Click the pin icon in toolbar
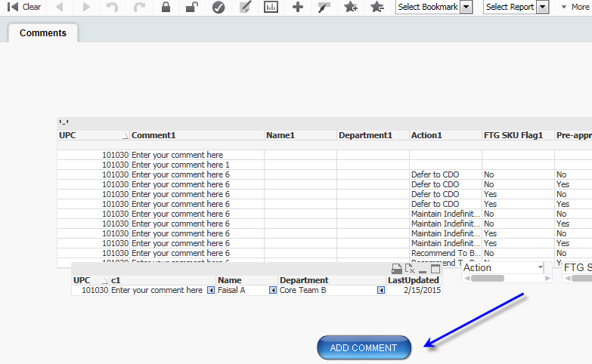The height and width of the screenshot is (364, 592). [324, 7]
